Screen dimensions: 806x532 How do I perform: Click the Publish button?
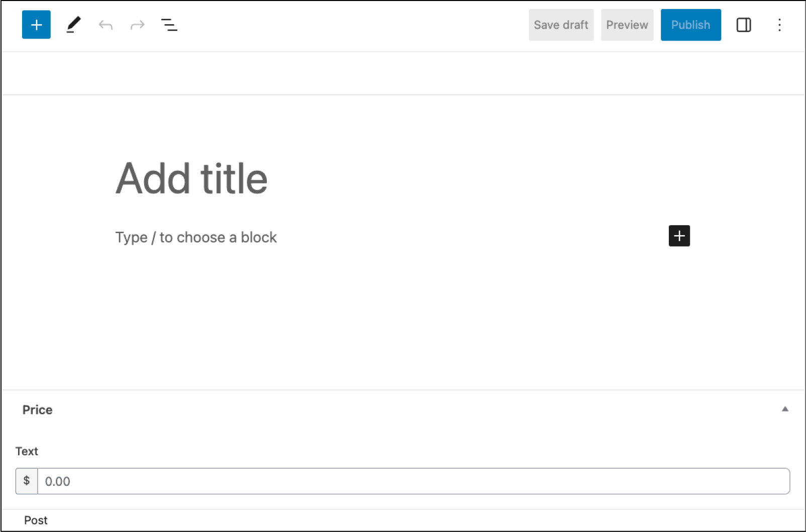[690, 25]
